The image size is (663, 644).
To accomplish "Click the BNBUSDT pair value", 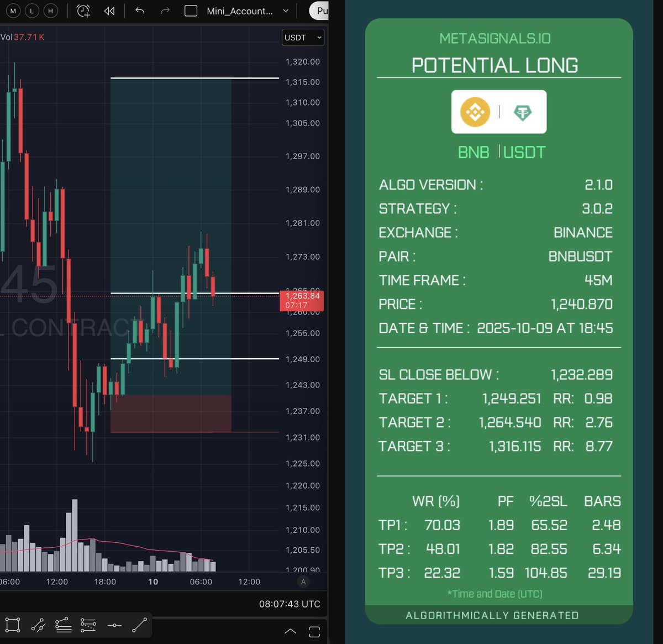I will pos(580,256).
